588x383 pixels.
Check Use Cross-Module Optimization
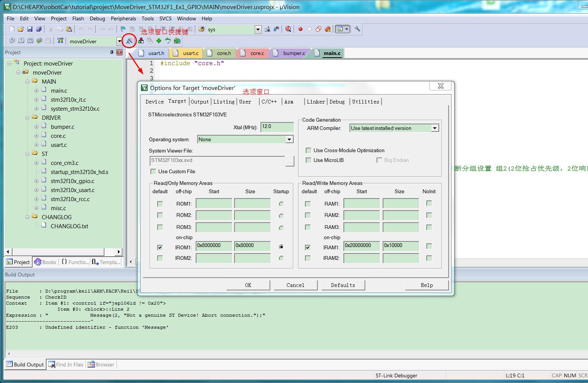point(309,150)
